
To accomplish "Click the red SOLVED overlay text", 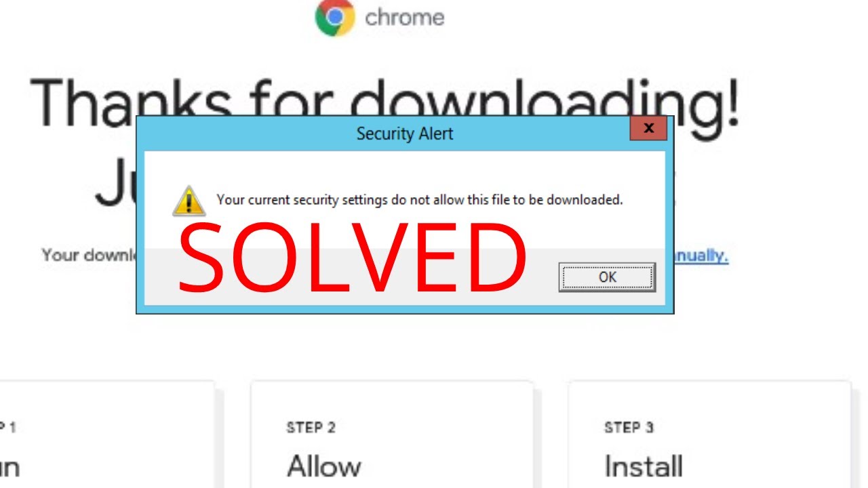I will [x=353, y=258].
